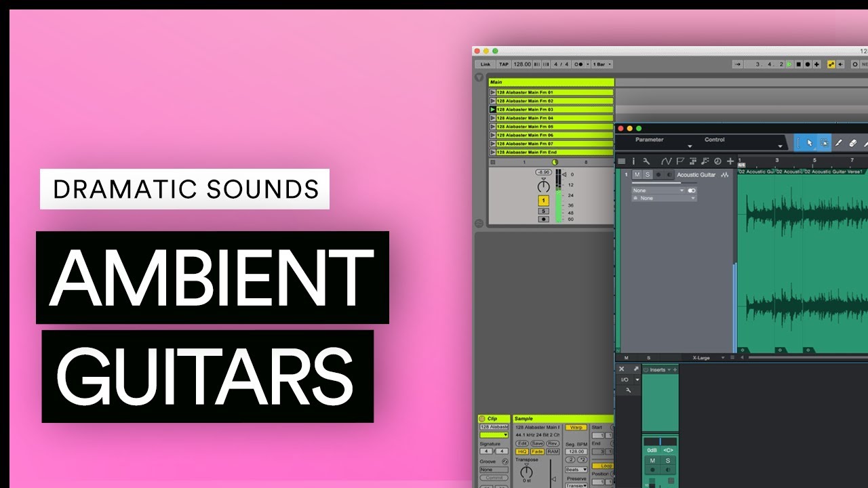This screenshot has height=488, width=868.
Task: Open the clip color dropdown in Clip panel
Action: [494, 435]
